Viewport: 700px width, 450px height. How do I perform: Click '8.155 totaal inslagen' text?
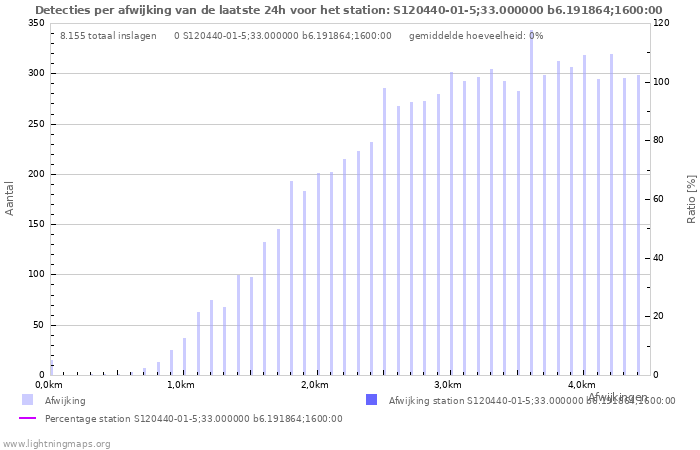108,36
